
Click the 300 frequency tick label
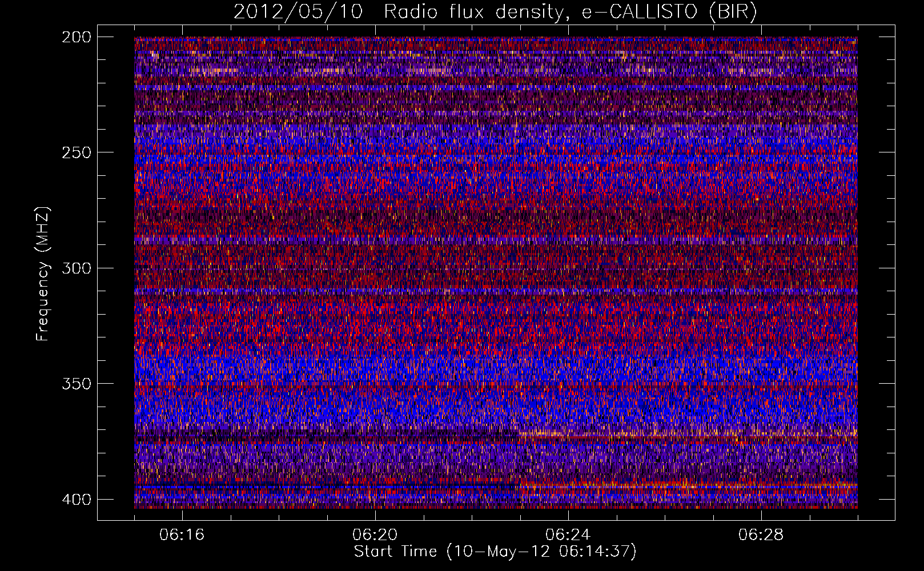(x=76, y=268)
